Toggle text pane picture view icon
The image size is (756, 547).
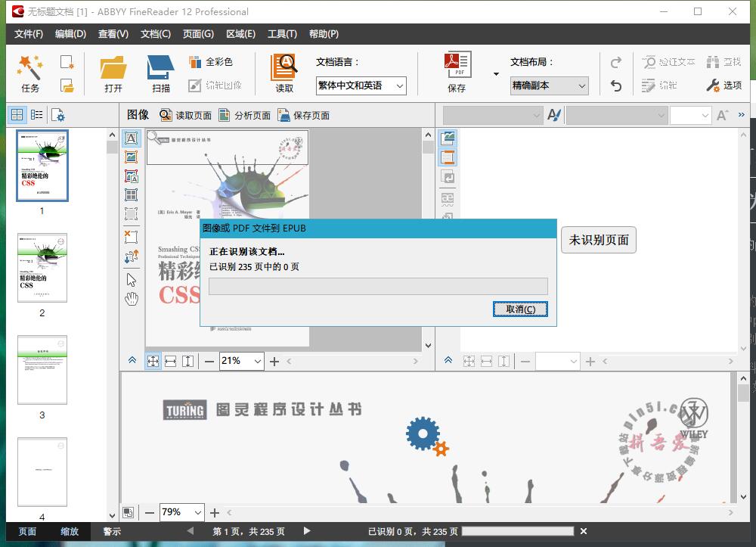[x=448, y=138]
